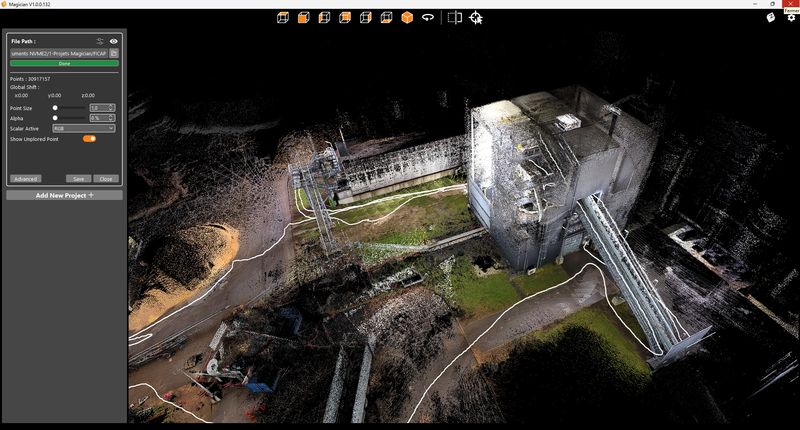Choose the back view cube icon
This screenshot has height=430, width=800.
(x=345, y=18)
